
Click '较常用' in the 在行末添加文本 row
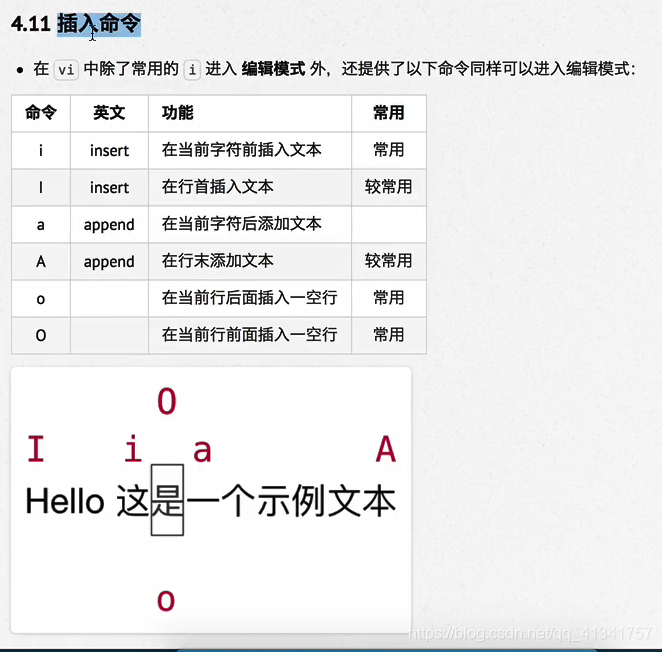389,261
